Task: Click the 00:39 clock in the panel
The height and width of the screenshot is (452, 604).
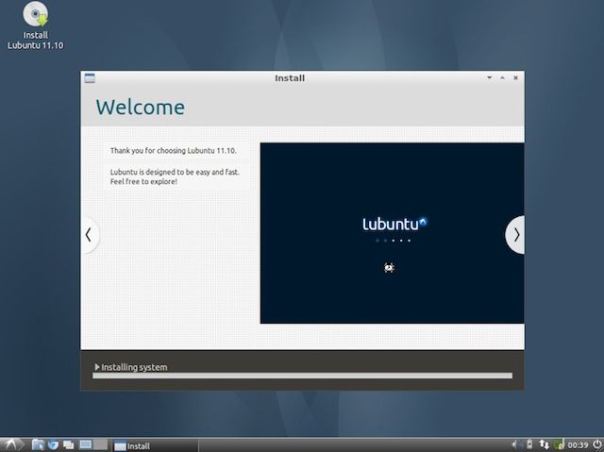Action: point(577,445)
